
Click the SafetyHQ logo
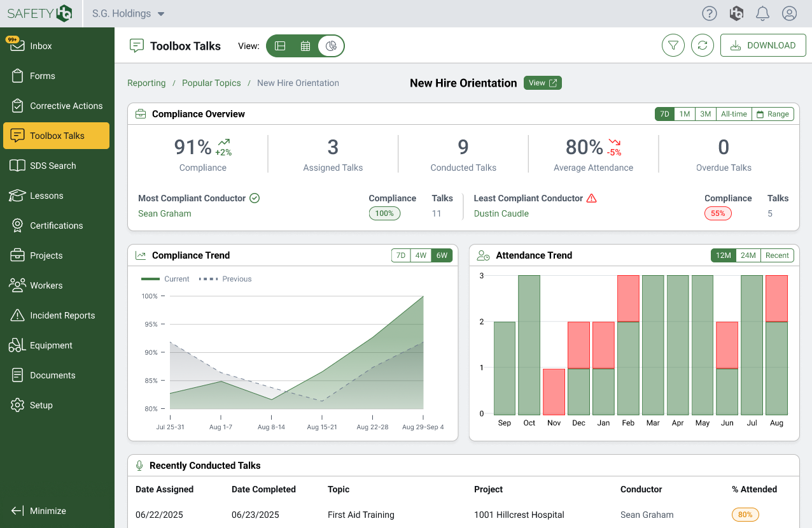click(x=40, y=13)
